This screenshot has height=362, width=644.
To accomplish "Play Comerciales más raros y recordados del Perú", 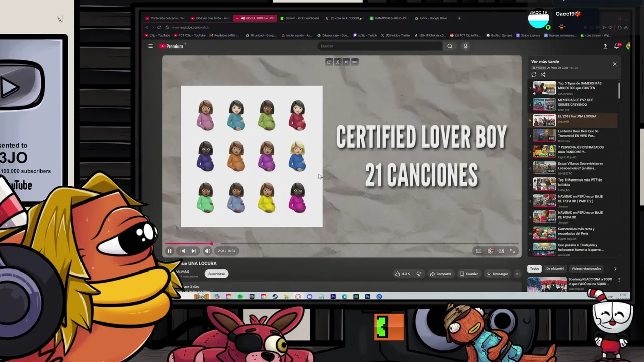I will [574, 232].
